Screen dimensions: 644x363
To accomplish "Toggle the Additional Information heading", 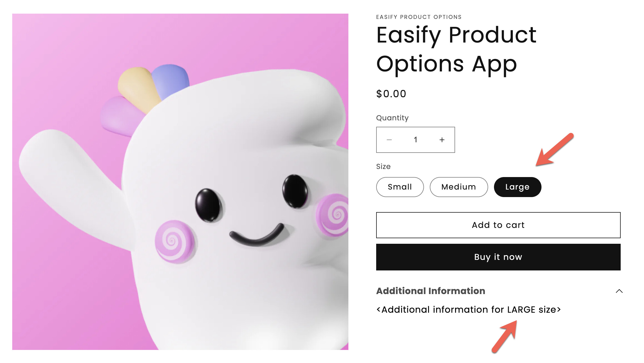I will click(x=431, y=291).
